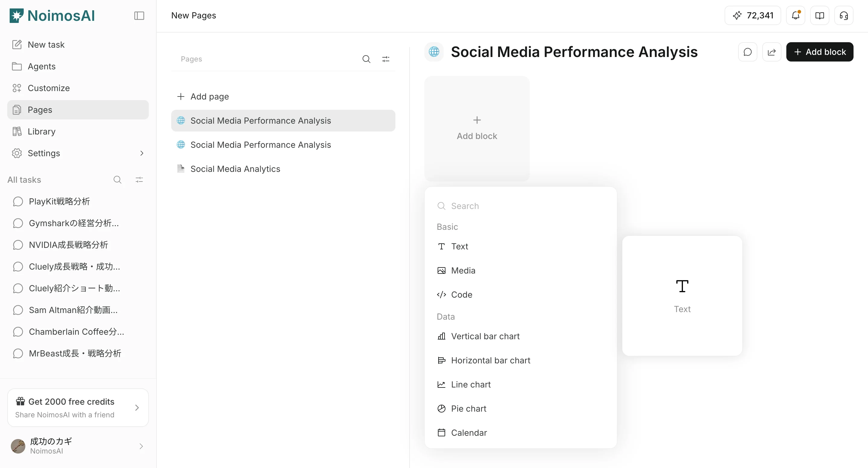Open the NVIDIA成長戦略分析 task
Viewport: 868px width, 468px height.
tap(78, 245)
